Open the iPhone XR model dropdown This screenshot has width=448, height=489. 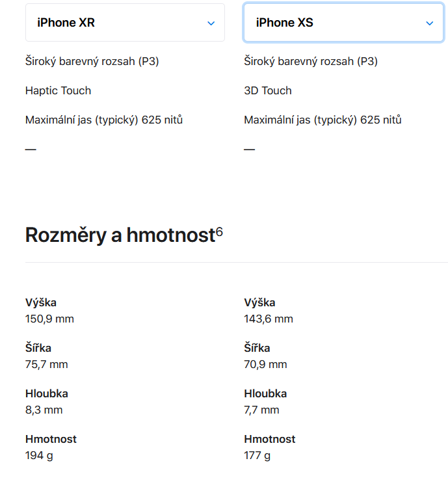[125, 23]
